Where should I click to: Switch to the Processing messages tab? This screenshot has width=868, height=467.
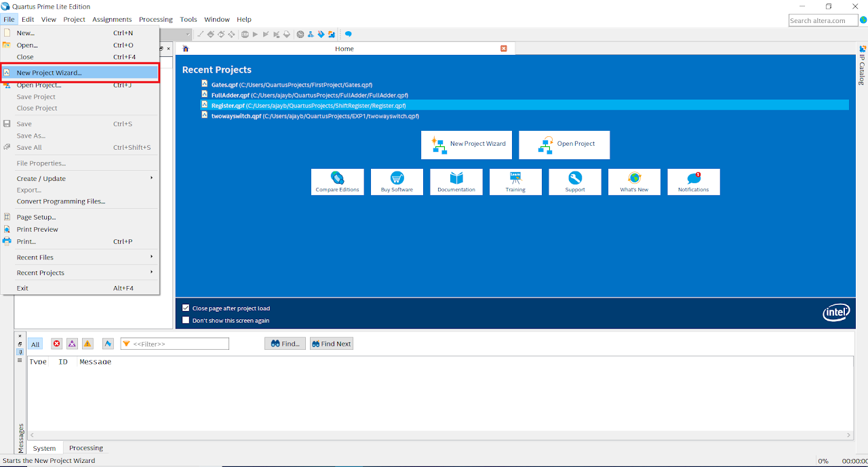[x=86, y=448]
